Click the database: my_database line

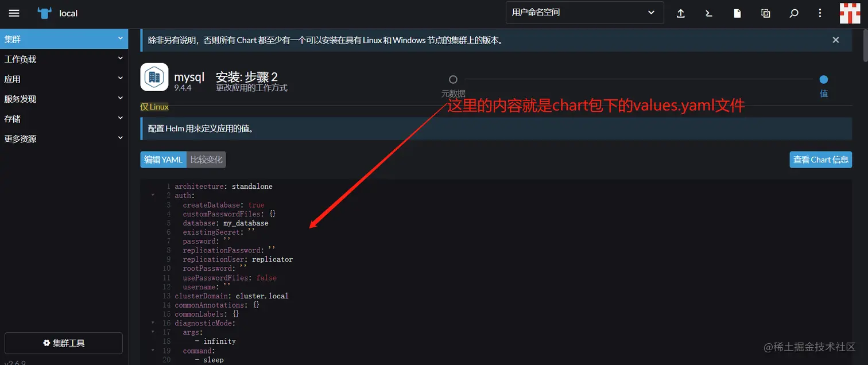point(226,223)
